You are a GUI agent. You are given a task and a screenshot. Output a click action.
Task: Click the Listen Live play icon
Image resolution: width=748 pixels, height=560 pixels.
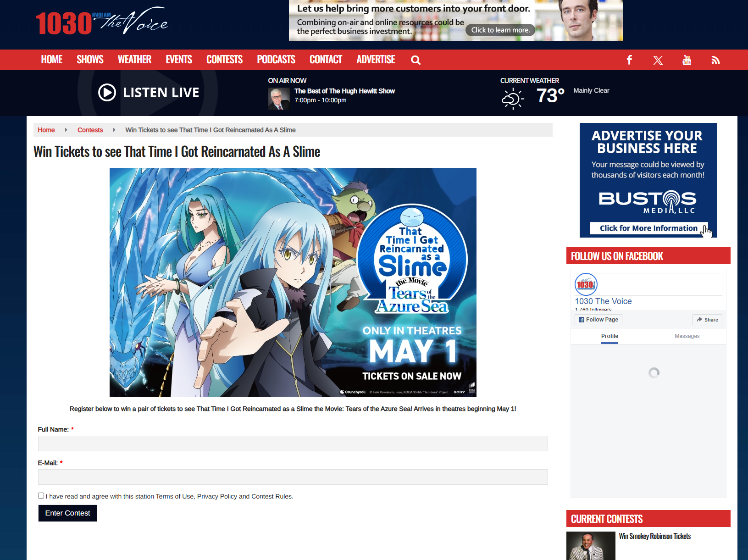107,93
